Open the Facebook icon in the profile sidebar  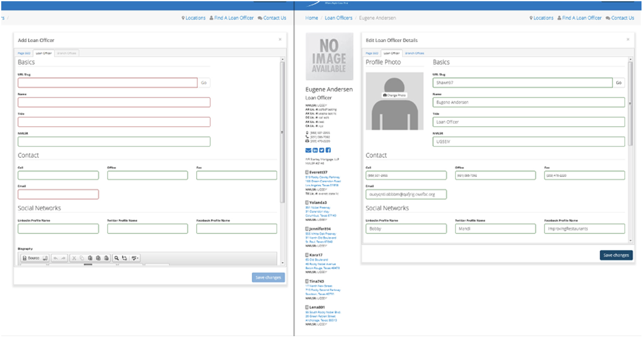pyautogui.click(x=328, y=150)
